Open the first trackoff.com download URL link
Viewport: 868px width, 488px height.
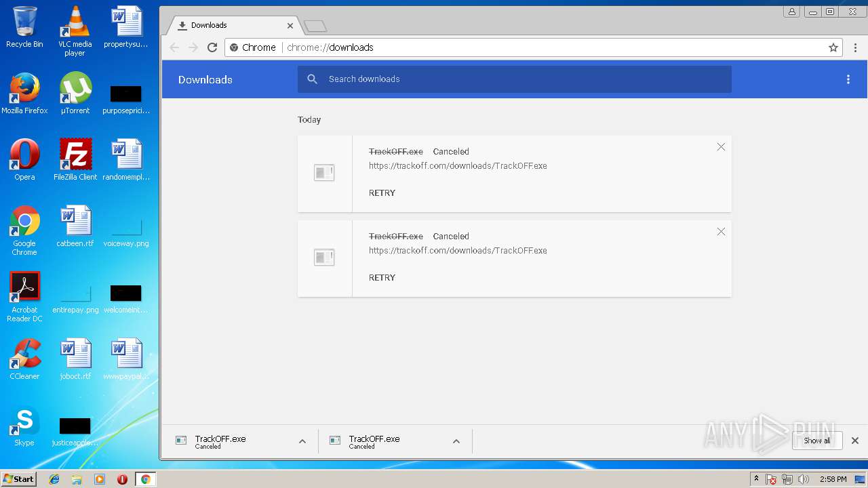point(458,166)
